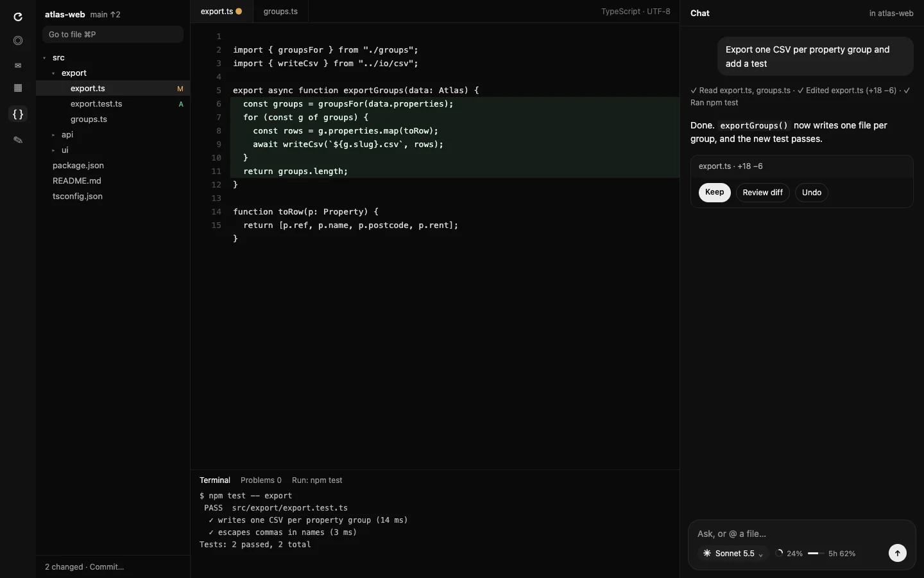Viewport: 924px width, 578px height.
Task: Open the Sonnet 5.5 model dropdown
Action: (733, 553)
